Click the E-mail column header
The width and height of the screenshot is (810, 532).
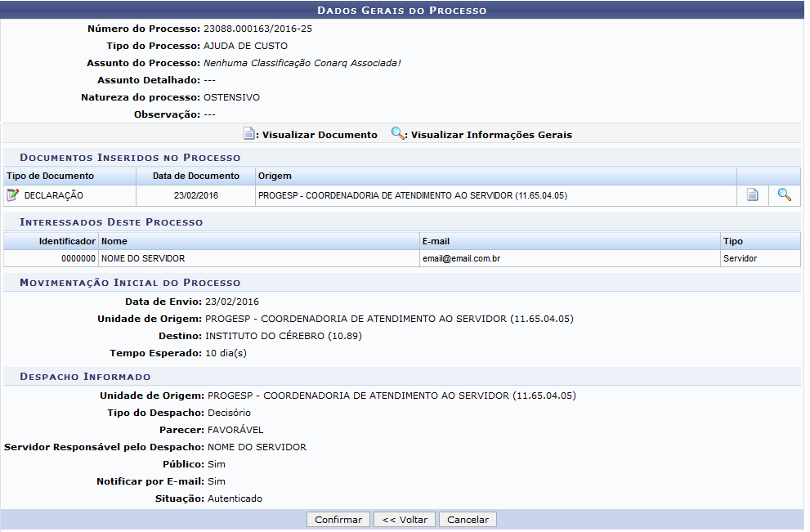436,241
